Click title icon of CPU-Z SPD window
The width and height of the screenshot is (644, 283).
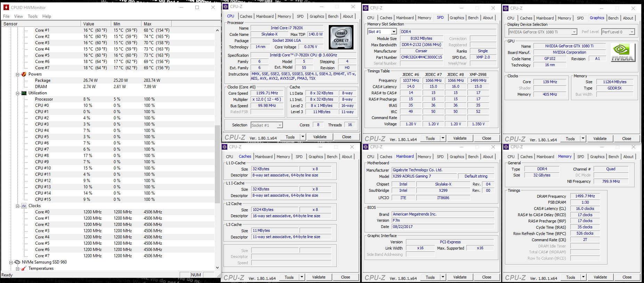[x=366, y=8]
